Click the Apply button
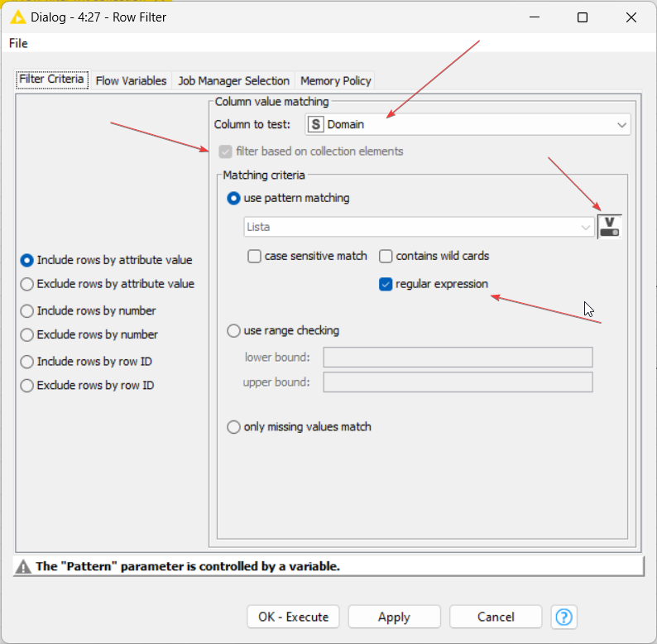657x644 pixels. click(394, 617)
